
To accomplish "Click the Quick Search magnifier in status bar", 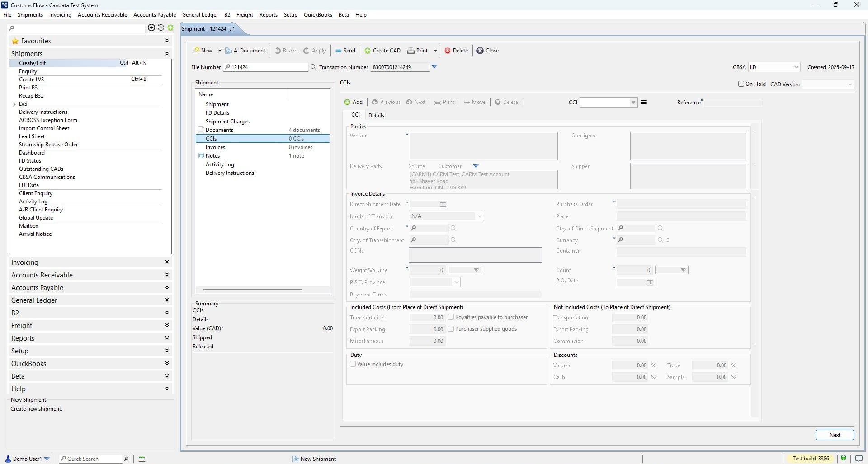I will click(126, 459).
